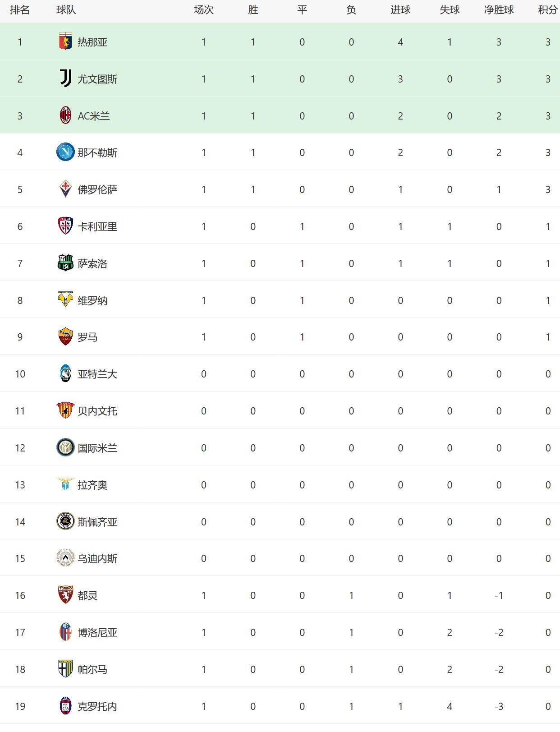Open the 亚特兰大 team name link
The height and width of the screenshot is (732, 560).
click(x=97, y=374)
